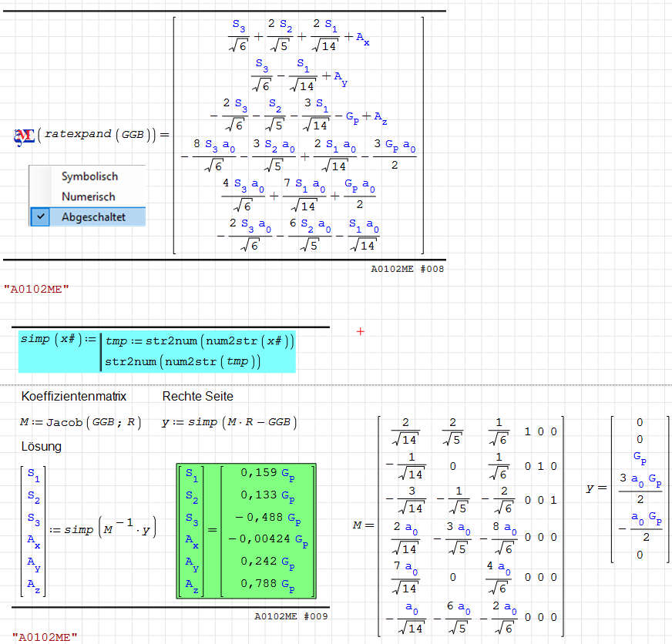Click the Rechte Seite text label
672x644 pixels.
point(197,396)
